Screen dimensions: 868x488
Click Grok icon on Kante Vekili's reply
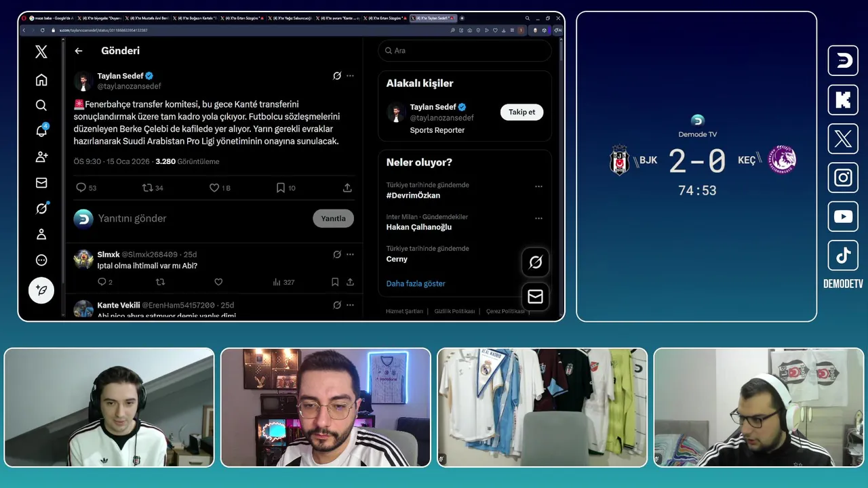pyautogui.click(x=337, y=305)
